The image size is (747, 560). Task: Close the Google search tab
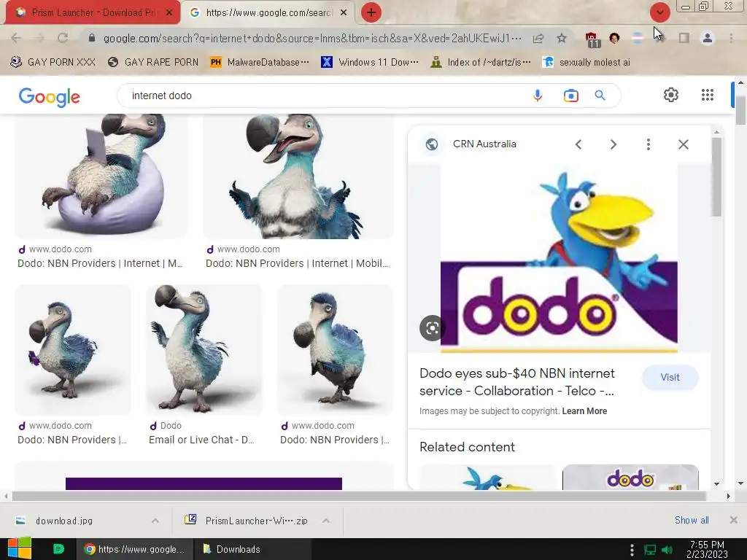tap(344, 13)
